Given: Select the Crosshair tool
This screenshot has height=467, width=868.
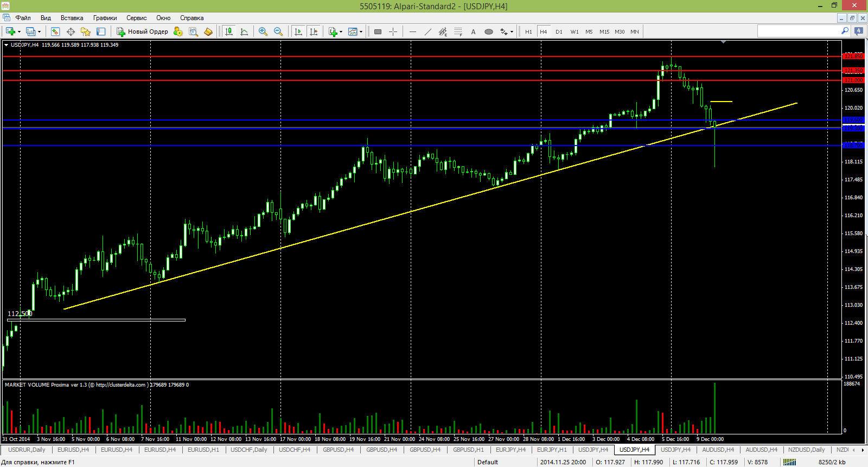Looking at the screenshot, I should point(393,31).
